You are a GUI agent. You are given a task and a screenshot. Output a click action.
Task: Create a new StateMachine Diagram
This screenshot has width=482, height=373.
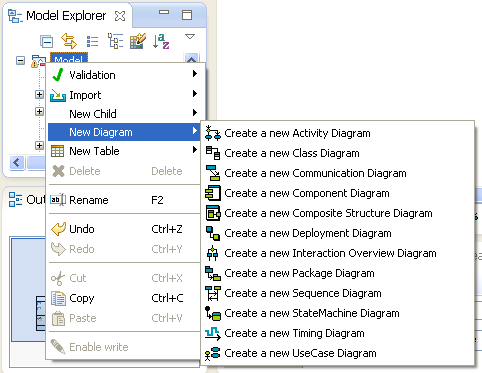(x=337, y=313)
